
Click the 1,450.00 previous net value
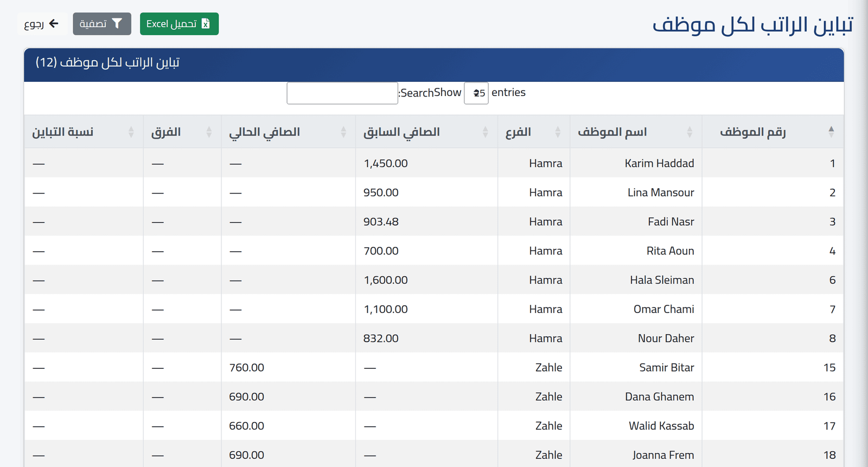386,163
